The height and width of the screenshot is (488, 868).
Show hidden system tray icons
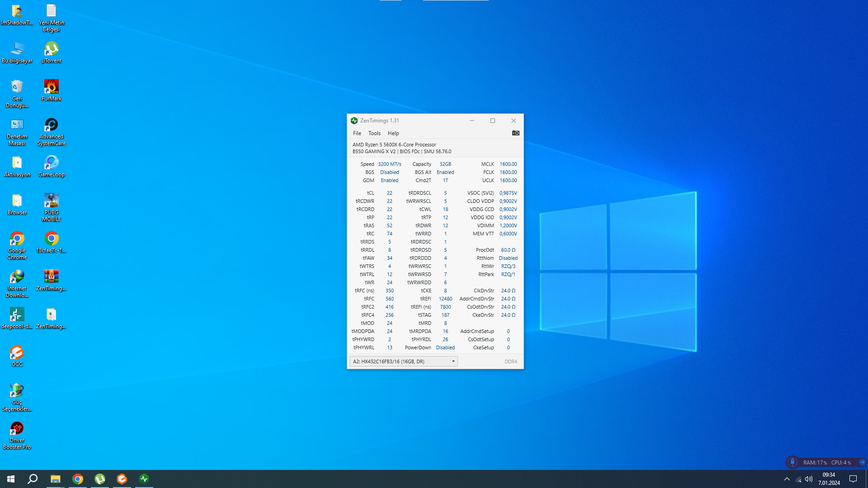[787, 479]
